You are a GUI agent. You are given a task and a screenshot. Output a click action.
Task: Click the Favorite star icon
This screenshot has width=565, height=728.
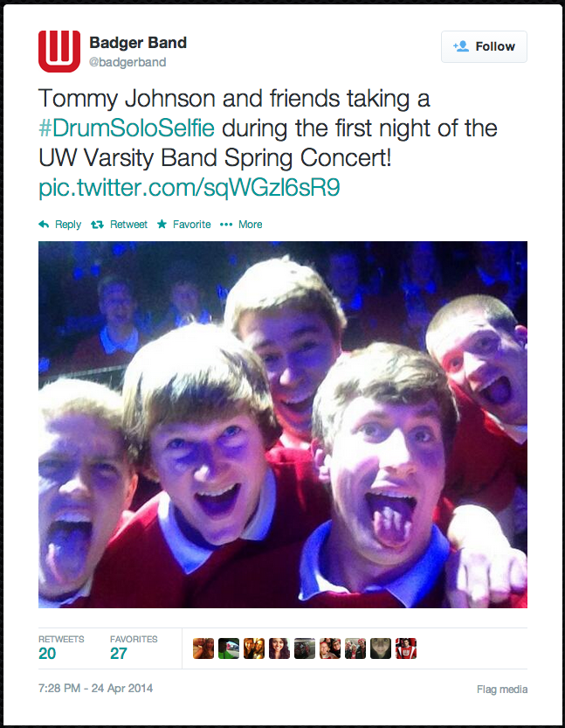[162, 225]
